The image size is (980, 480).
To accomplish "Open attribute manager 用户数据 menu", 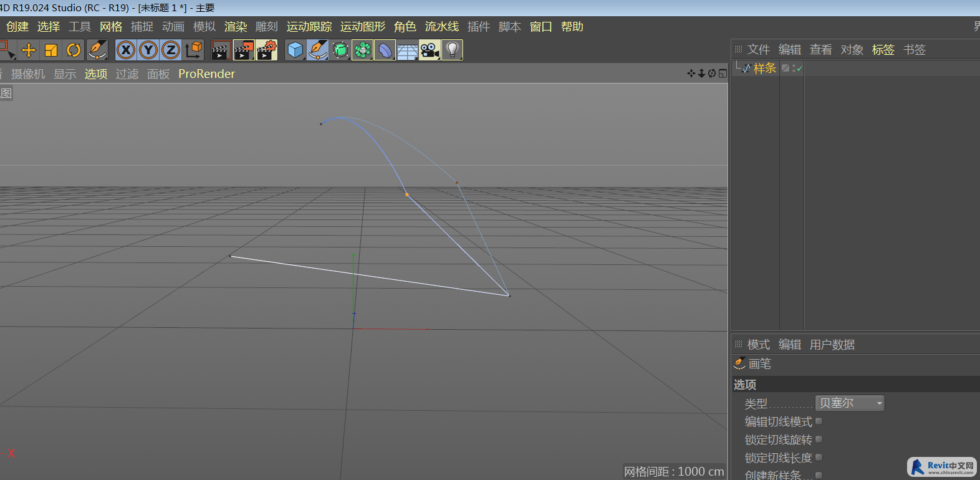I will [832, 345].
